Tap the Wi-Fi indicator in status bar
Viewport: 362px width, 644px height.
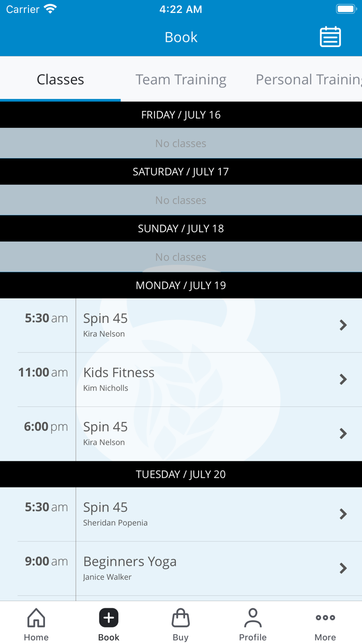point(50,8)
